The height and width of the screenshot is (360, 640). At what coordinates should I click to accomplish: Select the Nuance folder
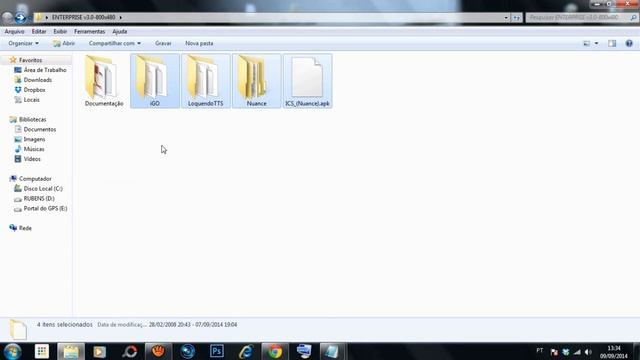[x=256, y=81]
